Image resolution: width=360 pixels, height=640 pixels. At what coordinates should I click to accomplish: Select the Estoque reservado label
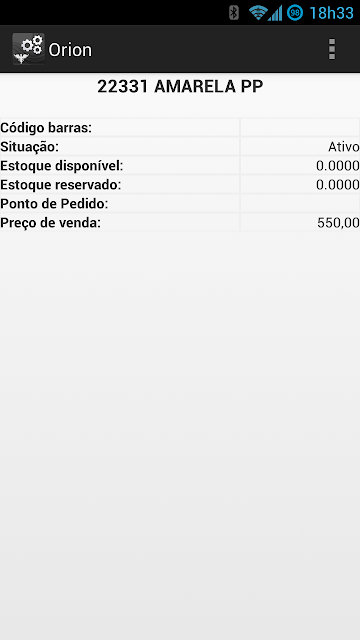(61, 184)
